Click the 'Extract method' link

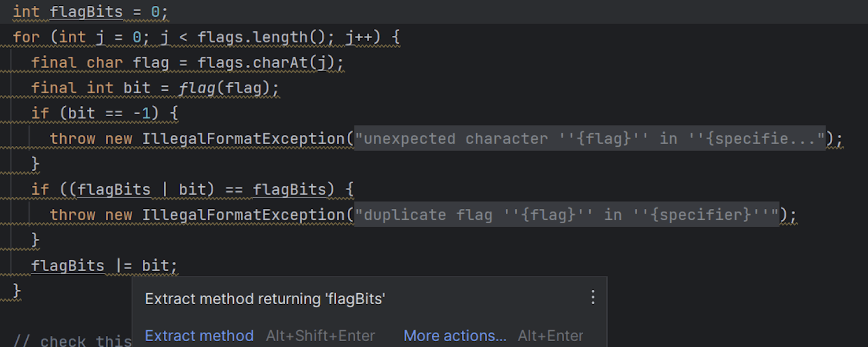click(x=199, y=336)
